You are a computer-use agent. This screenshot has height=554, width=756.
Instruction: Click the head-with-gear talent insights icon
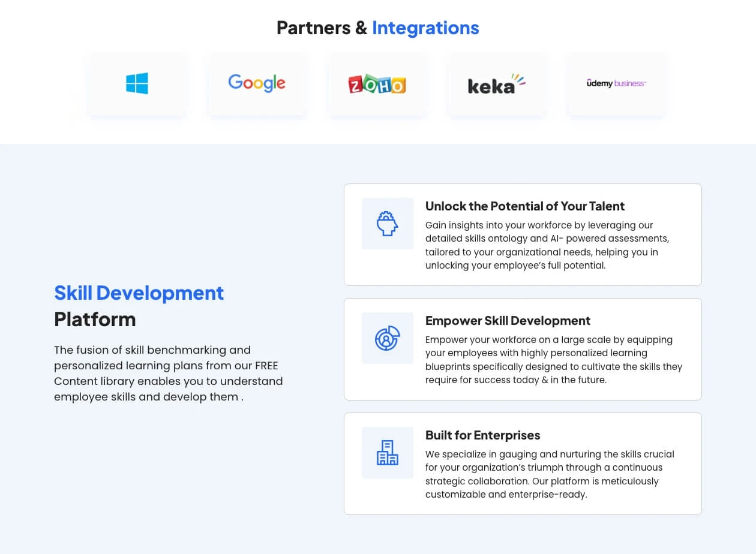point(387,223)
